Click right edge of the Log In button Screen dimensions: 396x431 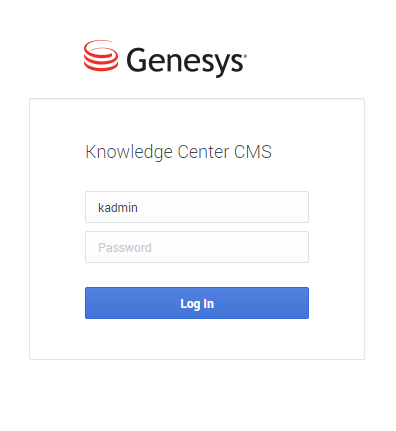[x=304, y=303]
